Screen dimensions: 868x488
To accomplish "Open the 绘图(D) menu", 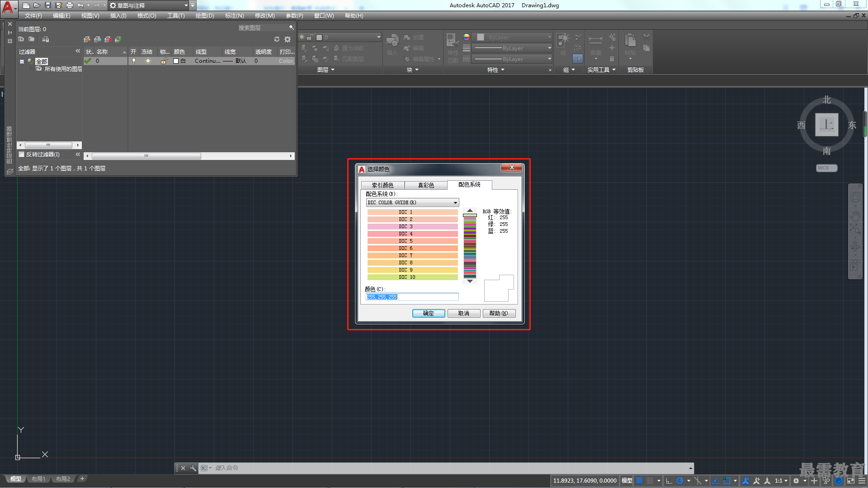I will pos(205,16).
